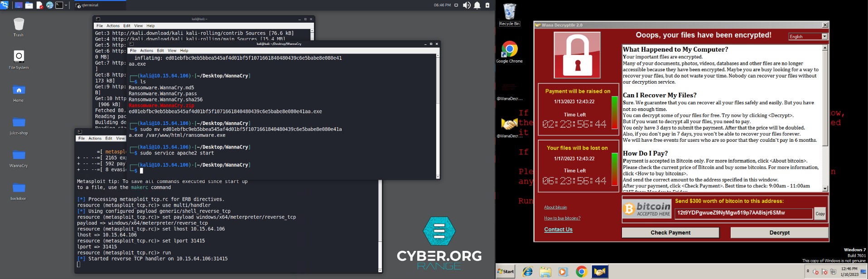
Task: Click the Bitcoin accepted here logo
Action: pyautogui.click(x=647, y=209)
